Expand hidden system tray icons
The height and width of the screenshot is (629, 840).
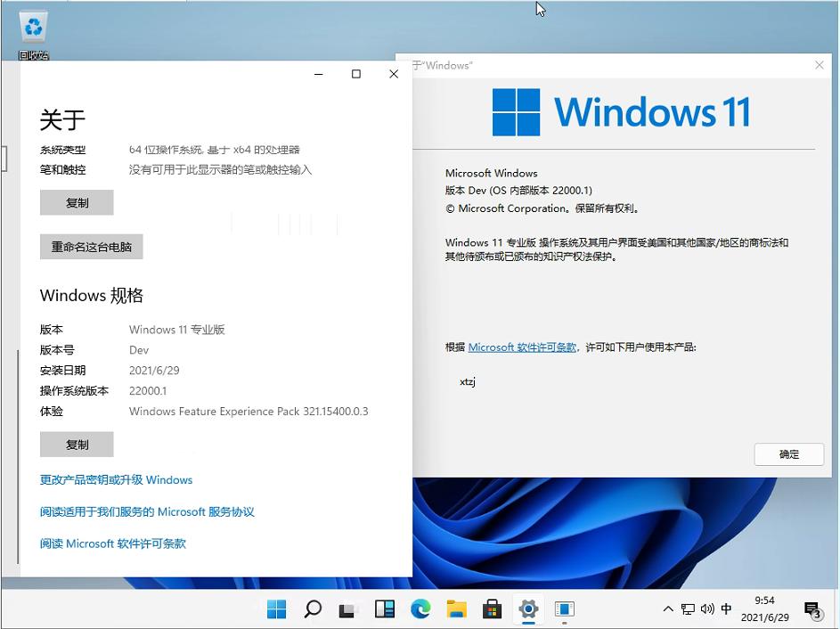click(x=667, y=609)
